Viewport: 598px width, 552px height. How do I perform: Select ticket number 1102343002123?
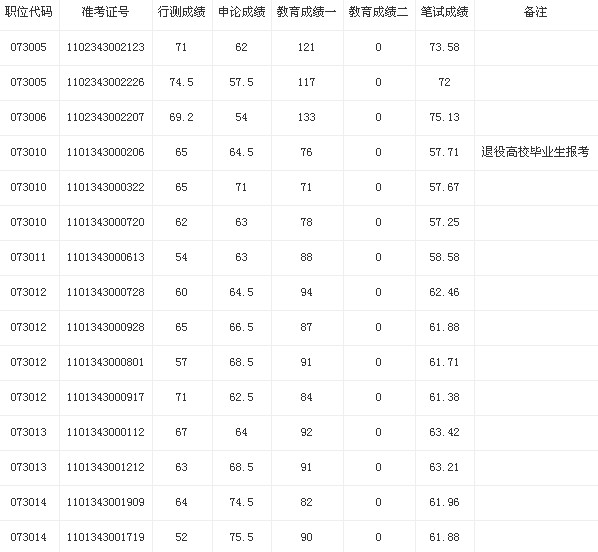point(106,47)
